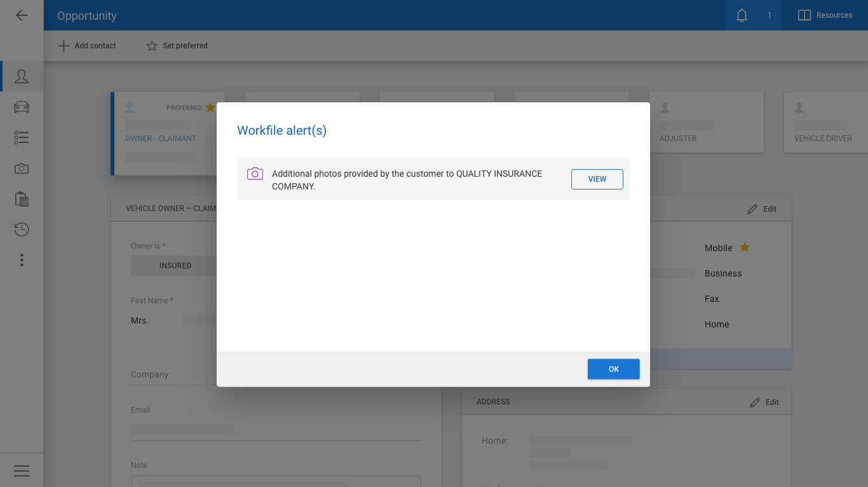The height and width of the screenshot is (487, 868).
Task: Click Add contact in toolbar
Action: point(87,46)
